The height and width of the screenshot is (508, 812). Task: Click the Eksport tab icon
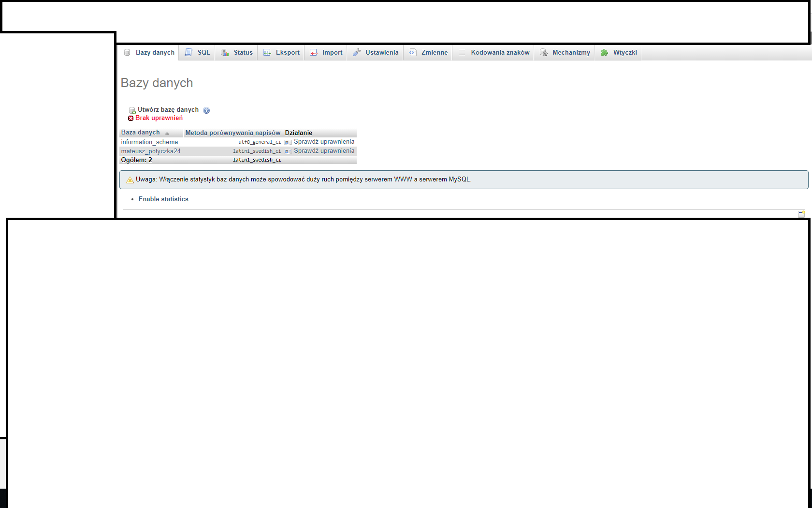click(267, 53)
